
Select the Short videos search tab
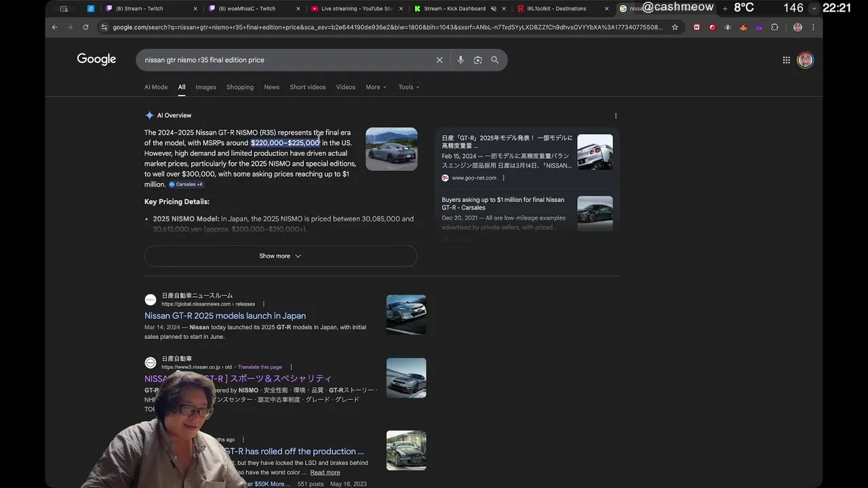(x=308, y=87)
